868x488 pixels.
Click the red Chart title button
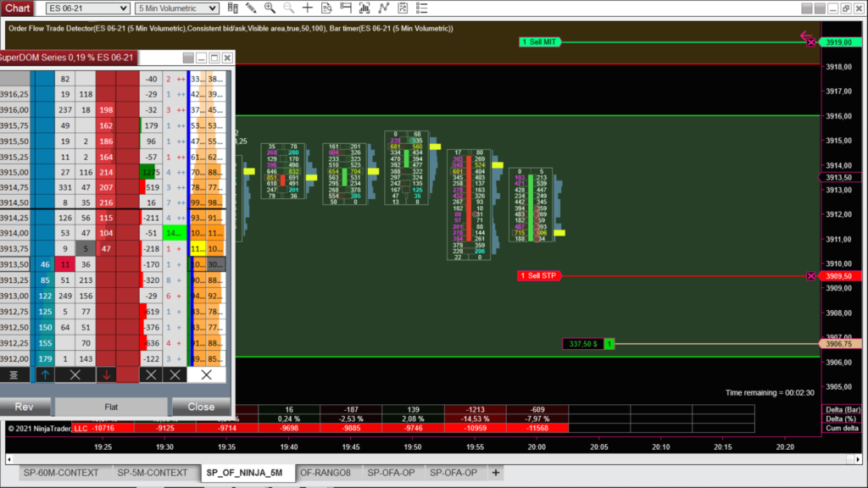17,8
